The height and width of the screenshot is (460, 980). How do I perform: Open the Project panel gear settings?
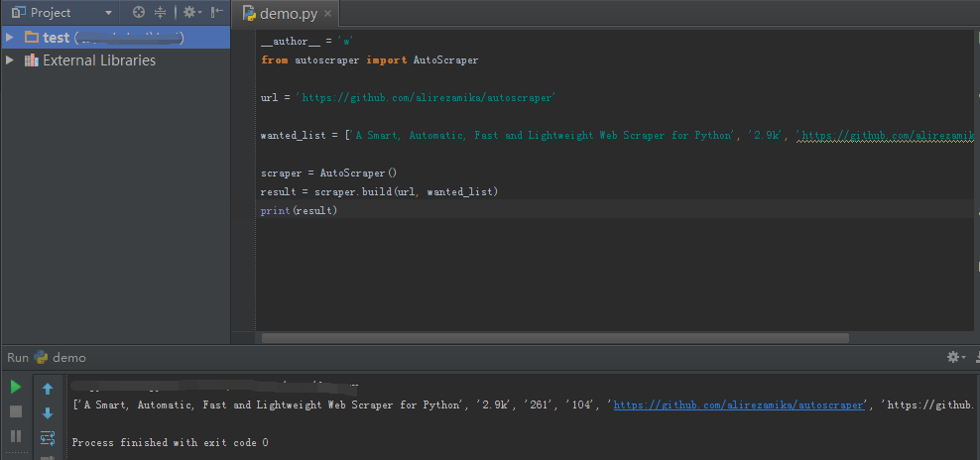tap(189, 13)
